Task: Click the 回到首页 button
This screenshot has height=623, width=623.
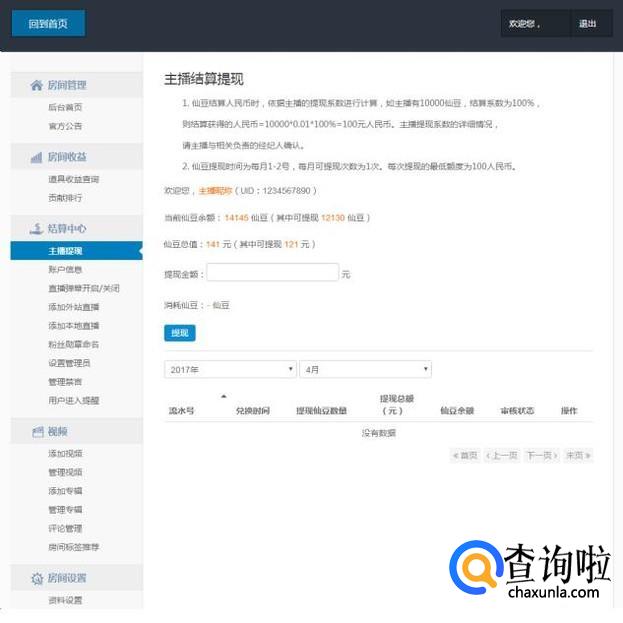Action: point(48,23)
